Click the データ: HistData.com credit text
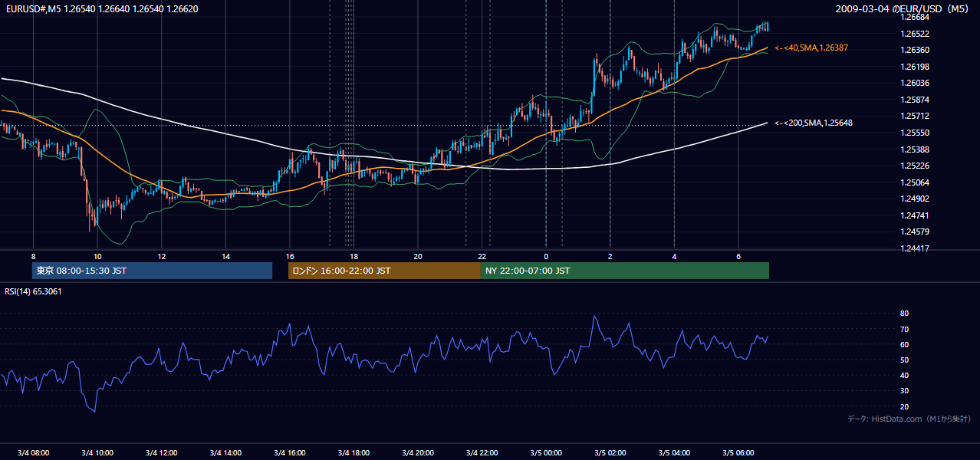 click(x=909, y=419)
